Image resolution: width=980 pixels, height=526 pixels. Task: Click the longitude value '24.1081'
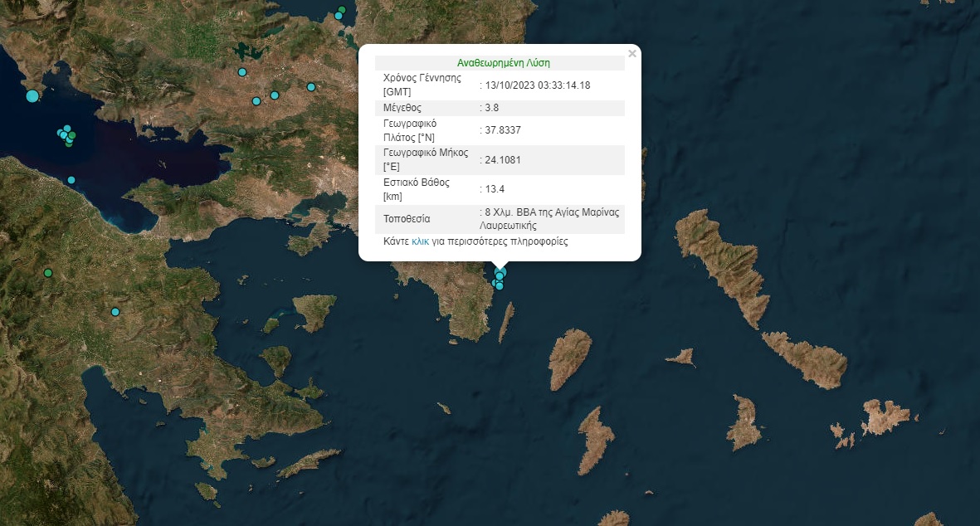click(x=503, y=159)
